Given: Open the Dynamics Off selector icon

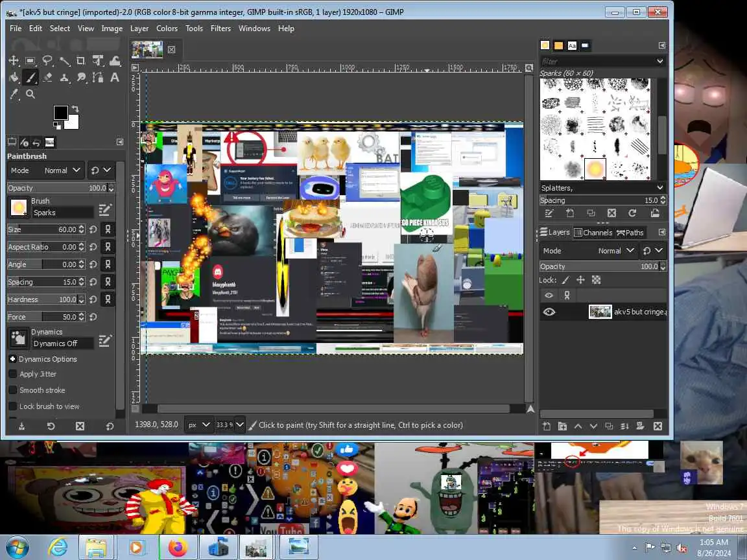Looking at the screenshot, I should pyautogui.click(x=19, y=338).
